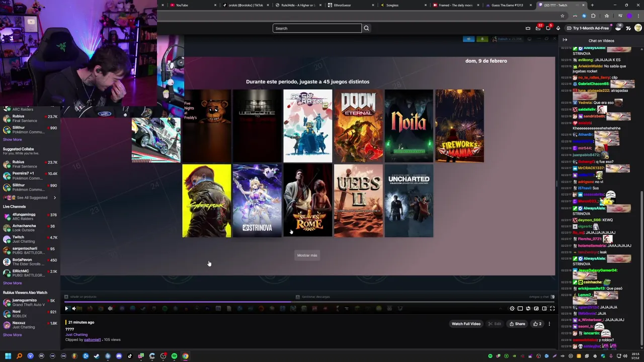644x362 pixels.
Task: Click Mostrar más button in video
Action: pos(307,255)
